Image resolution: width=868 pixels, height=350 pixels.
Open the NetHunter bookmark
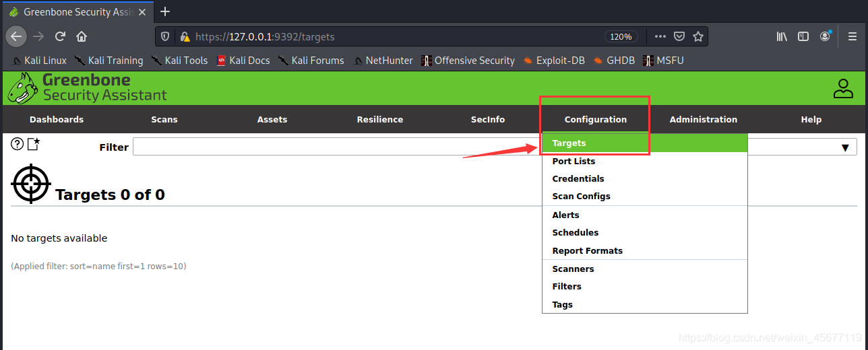pyautogui.click(x=383, y=61)
